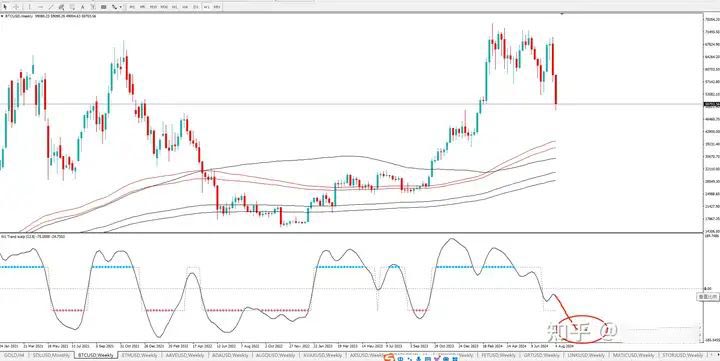Pick the horizontal line drawing tool

[x=41, y=7]
